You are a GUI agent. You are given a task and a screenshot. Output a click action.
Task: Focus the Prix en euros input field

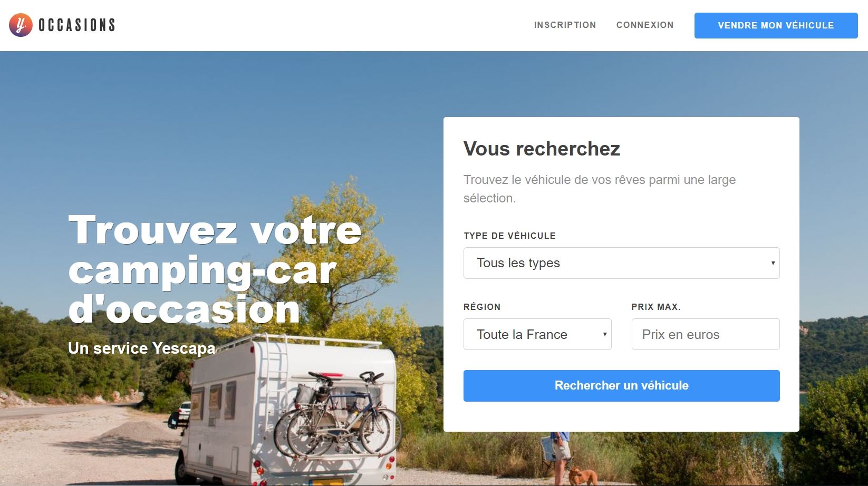(706, 334)
